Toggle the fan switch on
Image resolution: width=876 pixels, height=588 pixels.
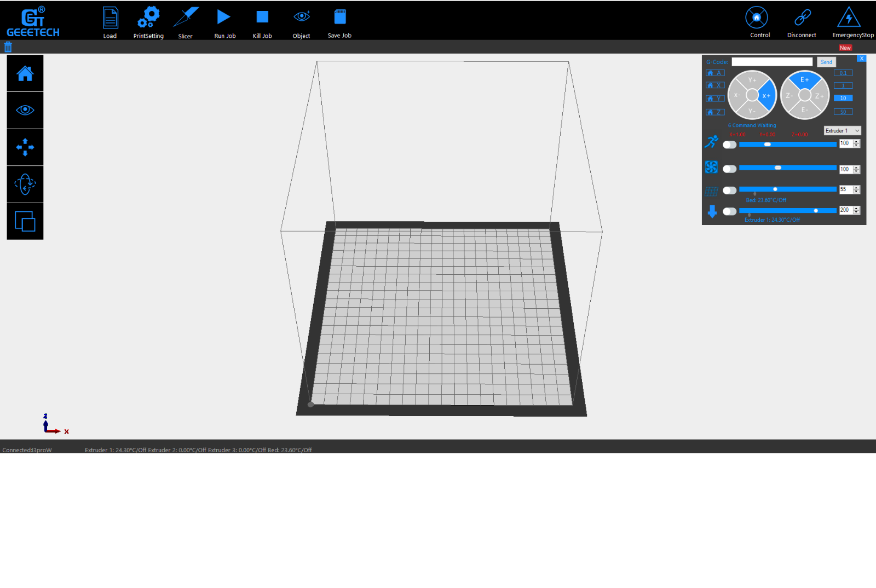[729, 169]
